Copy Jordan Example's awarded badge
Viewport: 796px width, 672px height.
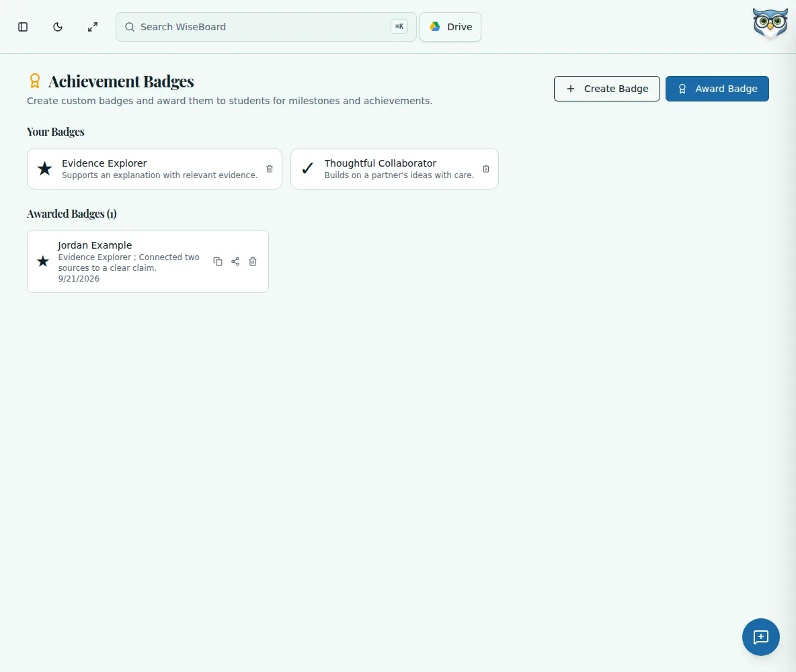pos(218,261)
